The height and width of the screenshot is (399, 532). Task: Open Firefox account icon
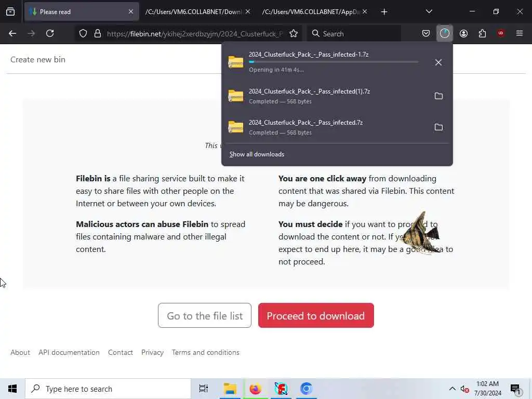click(x=463, y=34)
